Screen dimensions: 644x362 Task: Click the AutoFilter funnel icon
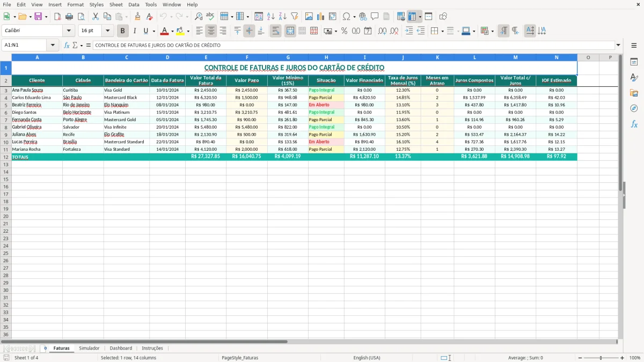point(294,17)
